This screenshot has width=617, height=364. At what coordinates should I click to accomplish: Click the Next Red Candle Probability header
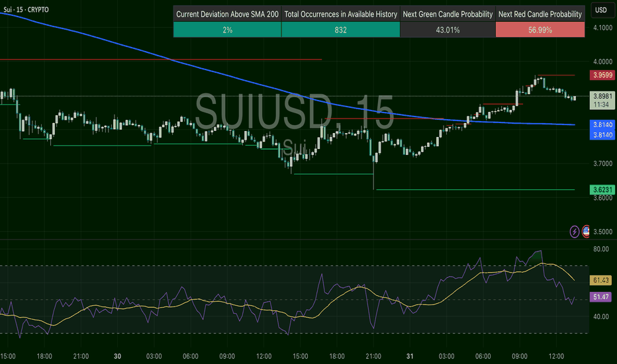[540, 14]
